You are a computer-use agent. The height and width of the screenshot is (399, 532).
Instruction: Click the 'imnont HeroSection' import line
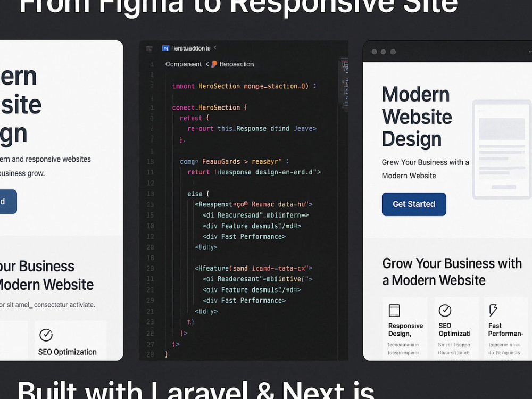(x=244, y=86)
